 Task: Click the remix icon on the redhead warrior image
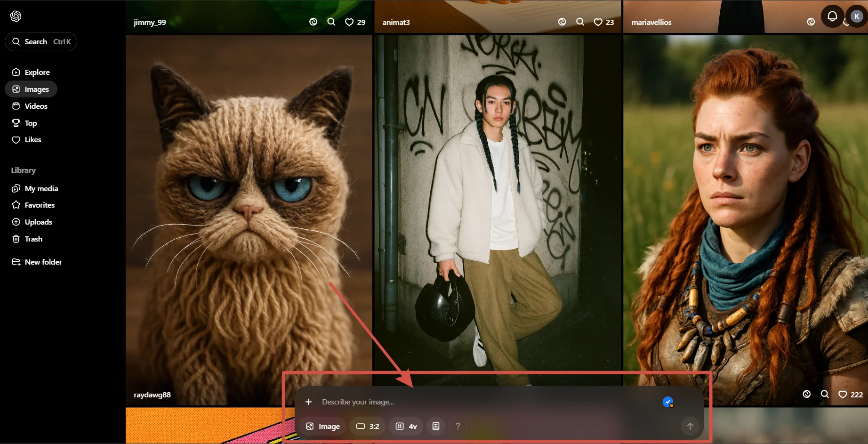pyautogui.click(x=807, y=394)
